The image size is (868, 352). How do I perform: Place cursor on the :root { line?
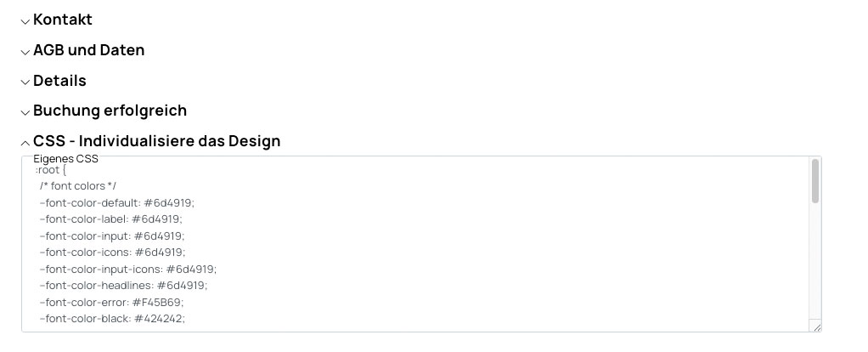(x=49, y=169)
